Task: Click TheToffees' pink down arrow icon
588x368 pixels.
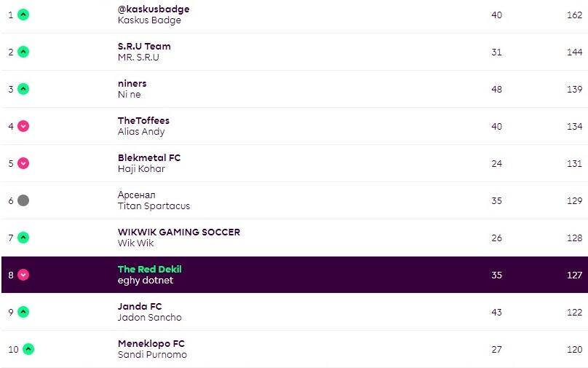Action: [23, 126]
